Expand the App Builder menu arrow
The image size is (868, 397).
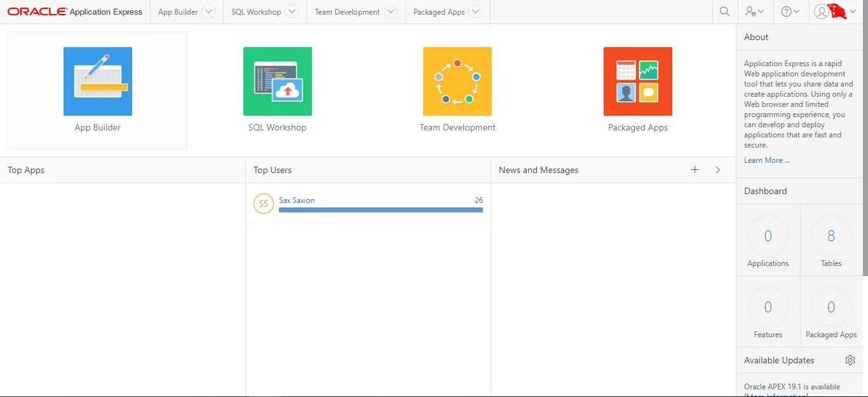tap(208, 11)
